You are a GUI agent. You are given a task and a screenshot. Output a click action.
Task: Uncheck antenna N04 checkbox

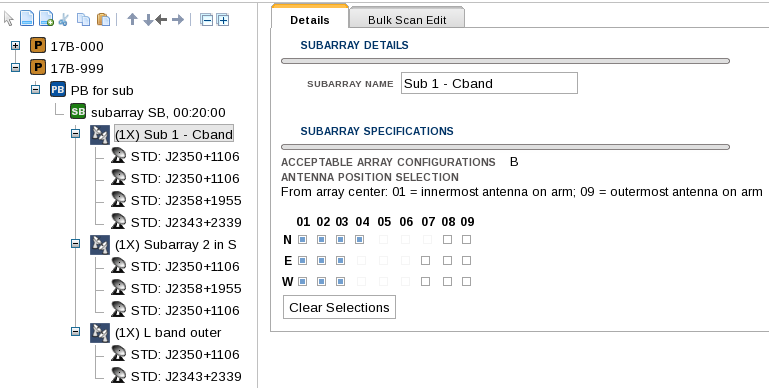359,240
